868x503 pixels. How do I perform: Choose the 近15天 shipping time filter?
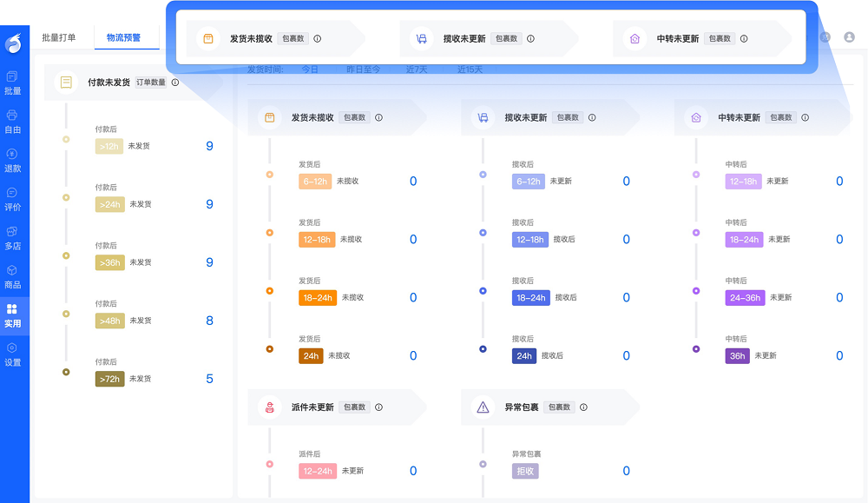tap(470, 69)
